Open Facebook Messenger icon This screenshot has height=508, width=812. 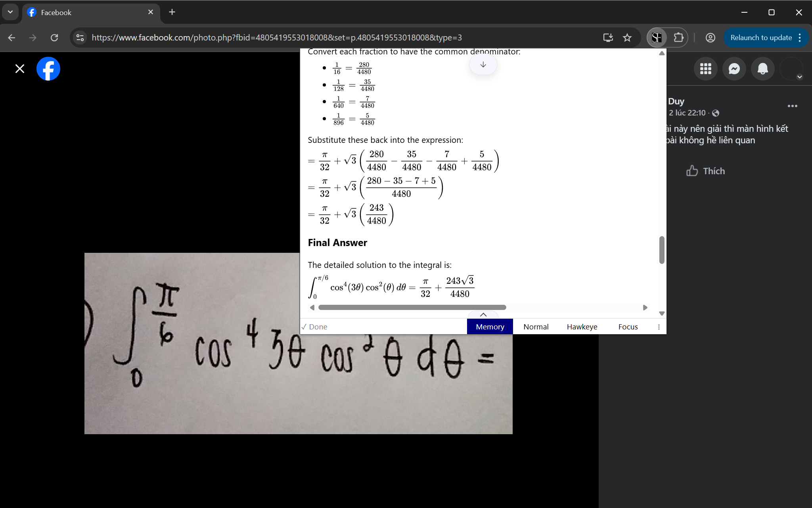tap(734, 69)
